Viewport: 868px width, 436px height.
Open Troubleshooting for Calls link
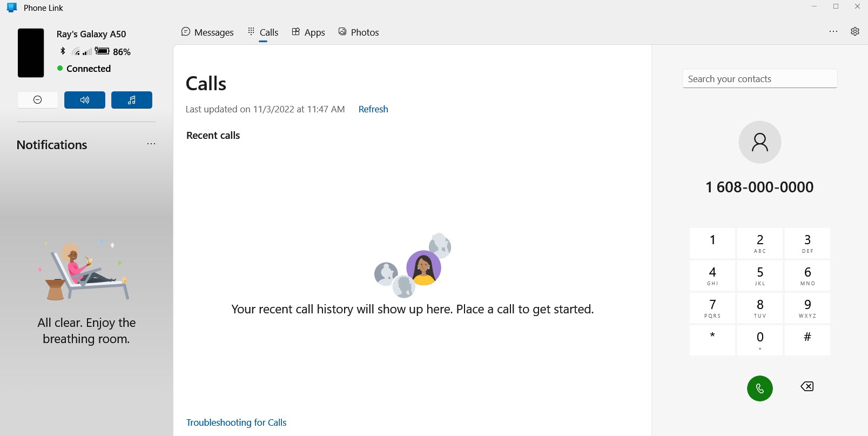236,422
